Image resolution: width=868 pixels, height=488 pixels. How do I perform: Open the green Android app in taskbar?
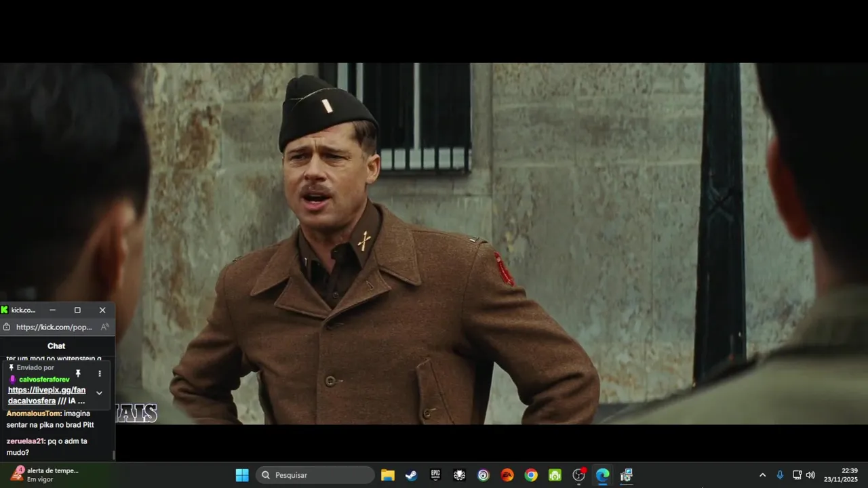point(555,475)
